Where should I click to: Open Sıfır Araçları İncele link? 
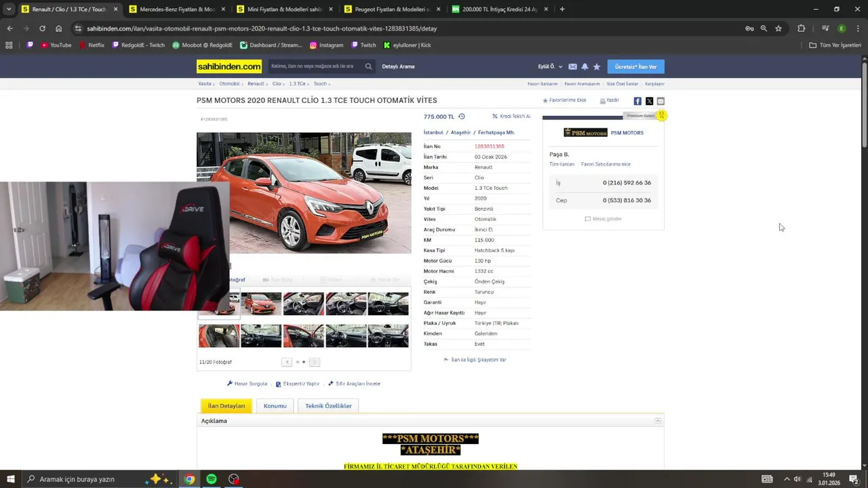(354, 384)
